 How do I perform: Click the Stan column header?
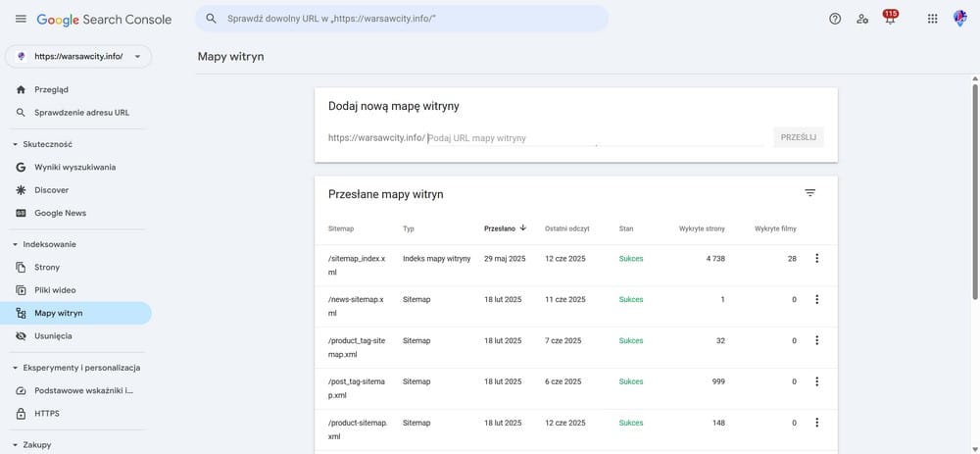click(626, 228)
